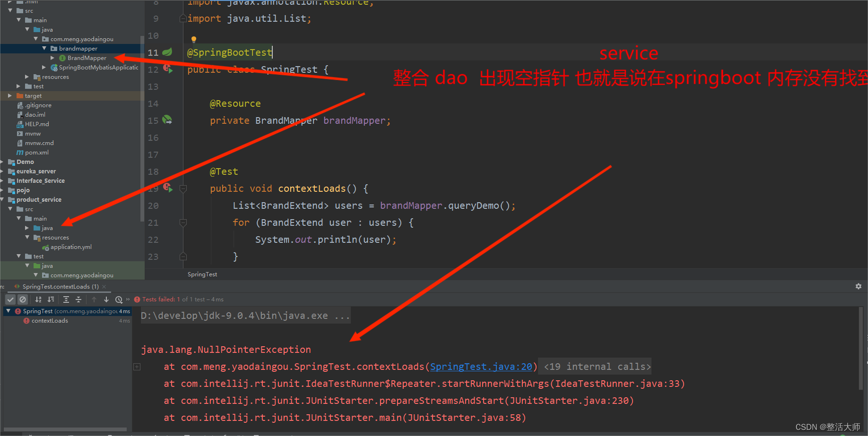868x436 pixels.
Task: Open dao.iml file
Action: [35, 115]
